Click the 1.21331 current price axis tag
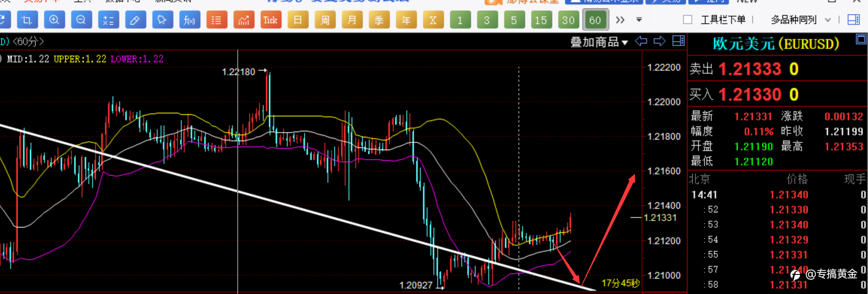The height and width of the screenshot is (294, 868). point(660,217)
